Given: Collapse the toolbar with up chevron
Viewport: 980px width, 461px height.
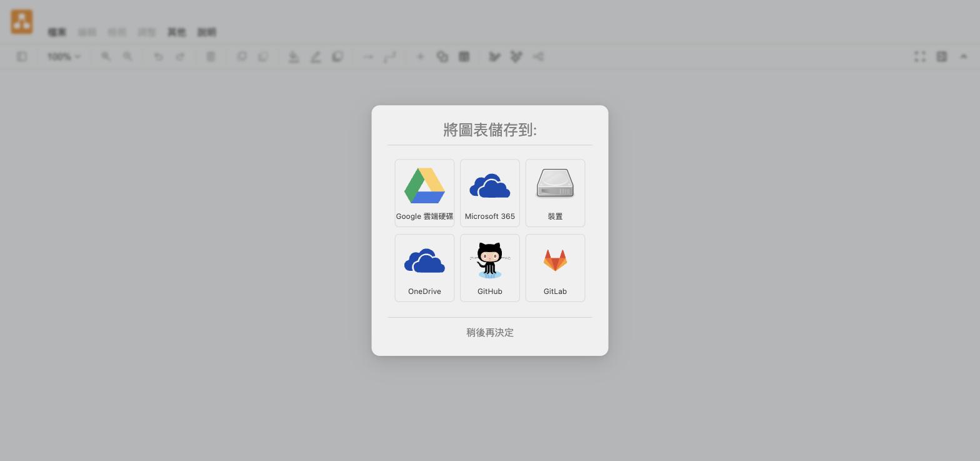Looking at the screenshot, I should click(963, 56).
